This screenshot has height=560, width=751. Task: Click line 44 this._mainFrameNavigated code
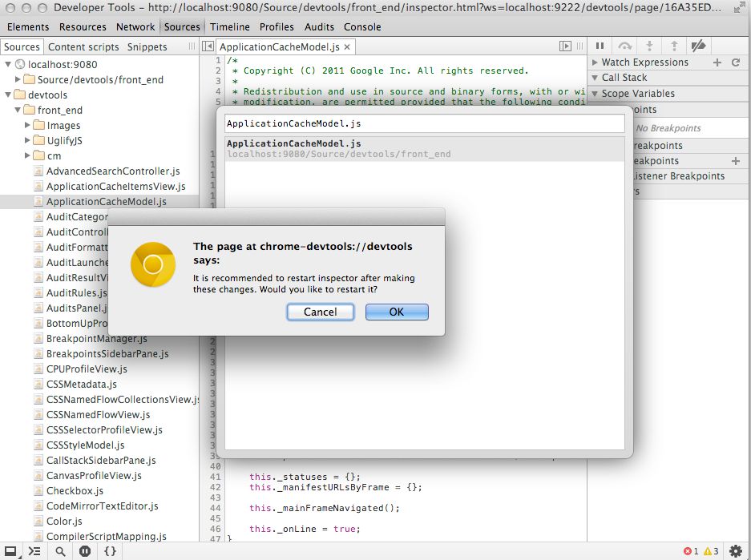pos(325,508)
